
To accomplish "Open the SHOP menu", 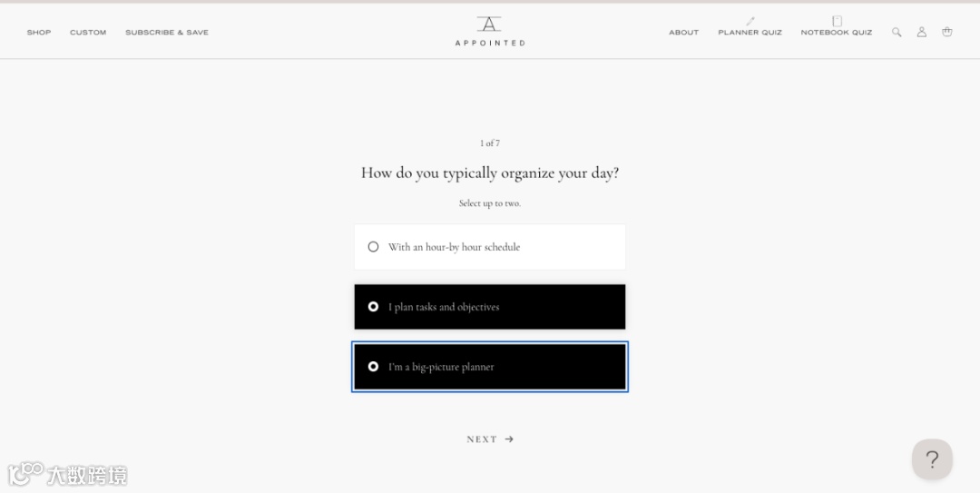I will (x=39, y=33).
